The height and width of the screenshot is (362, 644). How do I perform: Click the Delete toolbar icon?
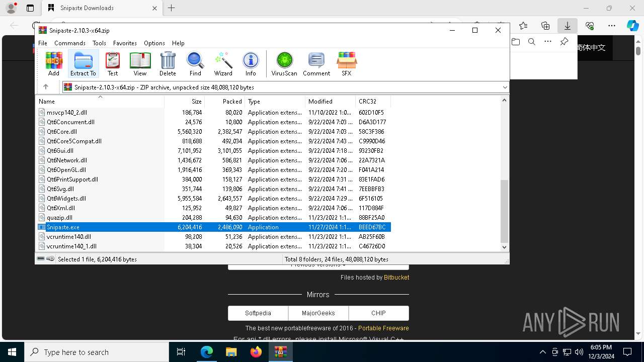tap(168, 64)
